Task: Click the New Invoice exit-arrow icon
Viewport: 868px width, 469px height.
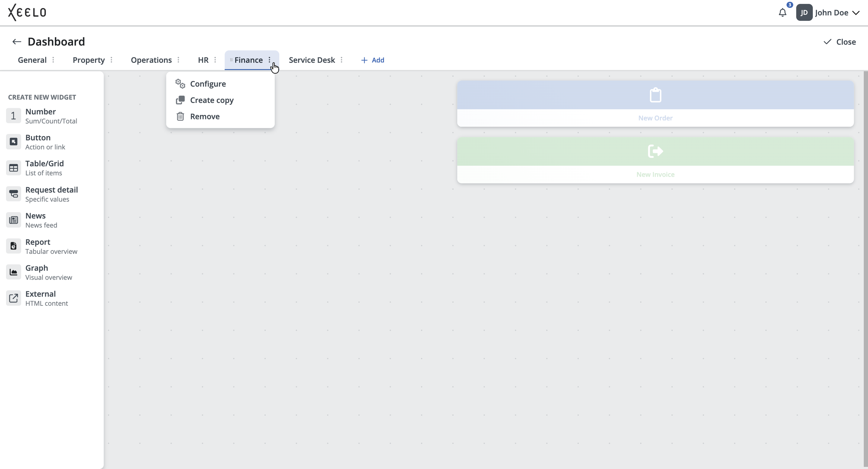Action: click(x=655, y=151)
